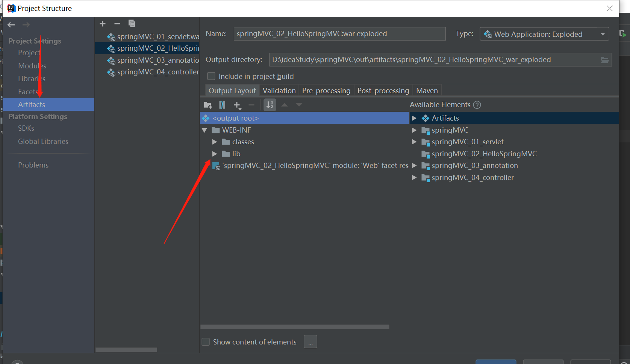Click the output layout horizontal scrollbar
Screen dimensions: 630x364
coord(295,327)
